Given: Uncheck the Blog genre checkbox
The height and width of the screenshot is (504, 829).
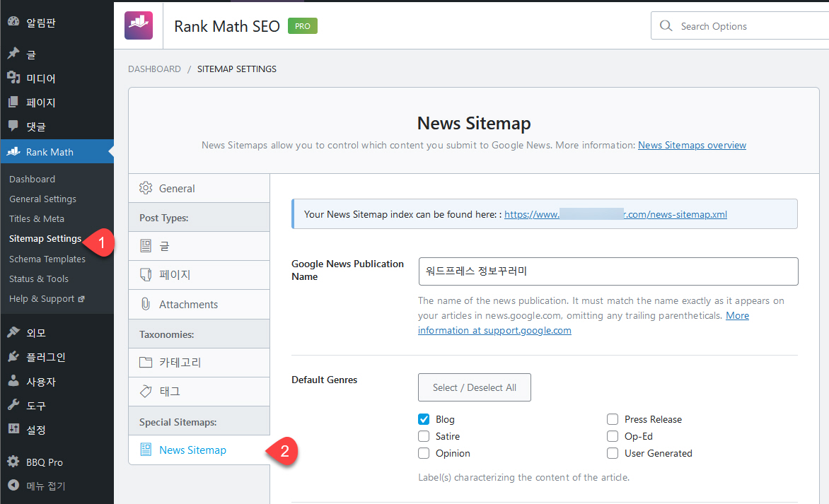Looking at the screenshot, I should point(424,419).
